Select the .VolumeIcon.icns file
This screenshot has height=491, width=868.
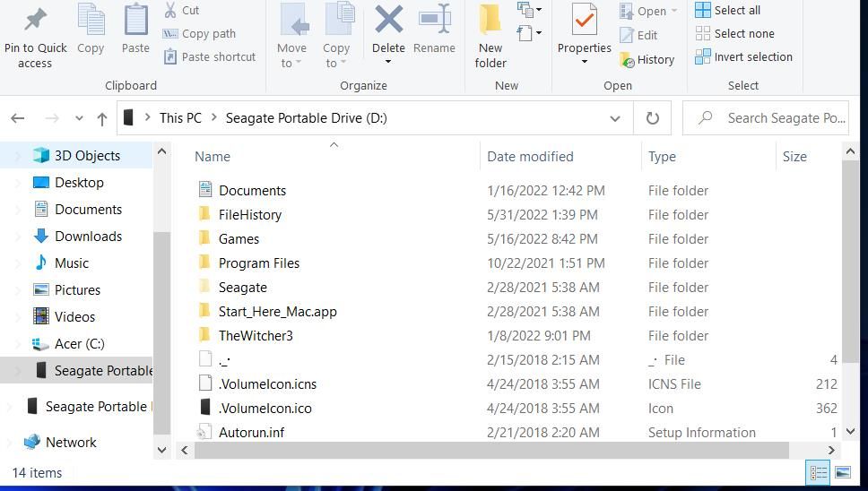(267, 384)
